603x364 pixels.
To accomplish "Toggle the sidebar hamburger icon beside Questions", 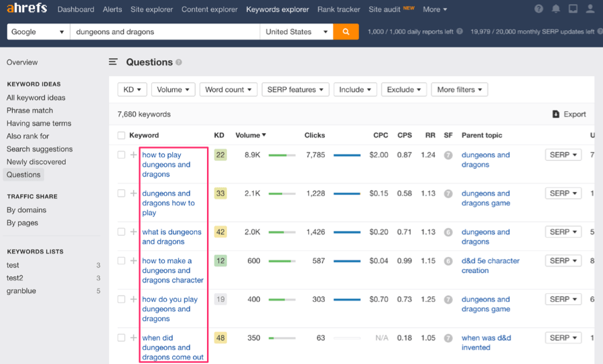I will pyautogui.click(x=113, y=62).
